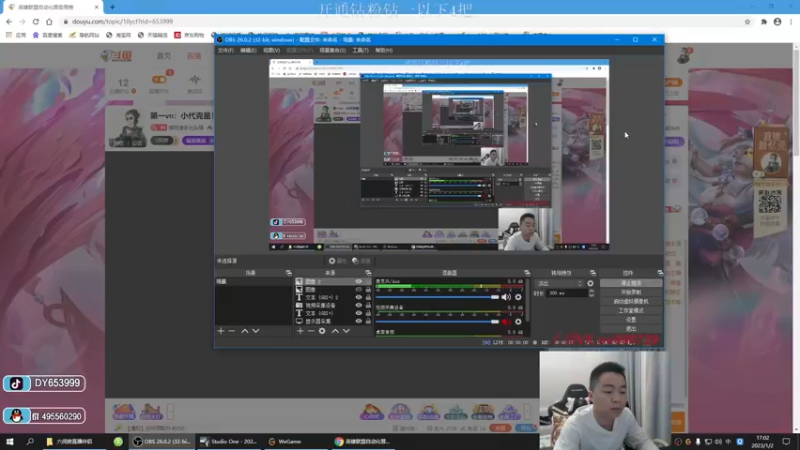Screen dimensions: 800x450
Task: Hide the video capture device source (视频采集设备)
Action: coord(359,305)
